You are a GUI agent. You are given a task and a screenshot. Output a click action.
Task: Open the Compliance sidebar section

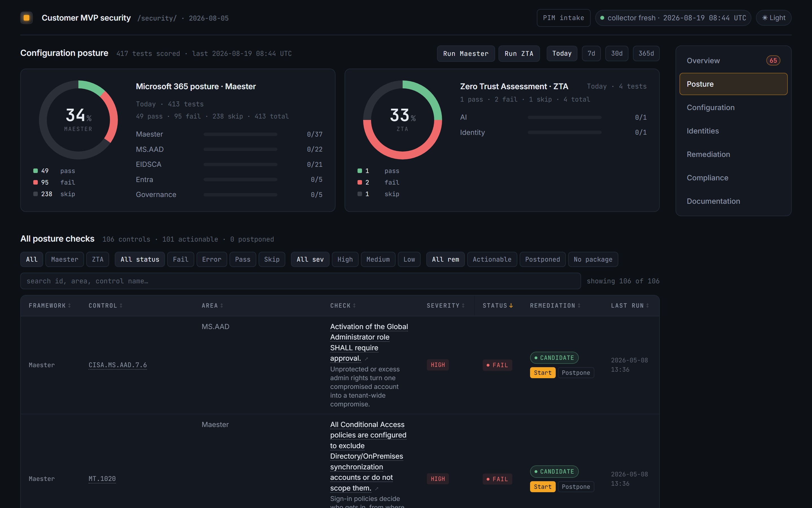[x=734, y=178]
